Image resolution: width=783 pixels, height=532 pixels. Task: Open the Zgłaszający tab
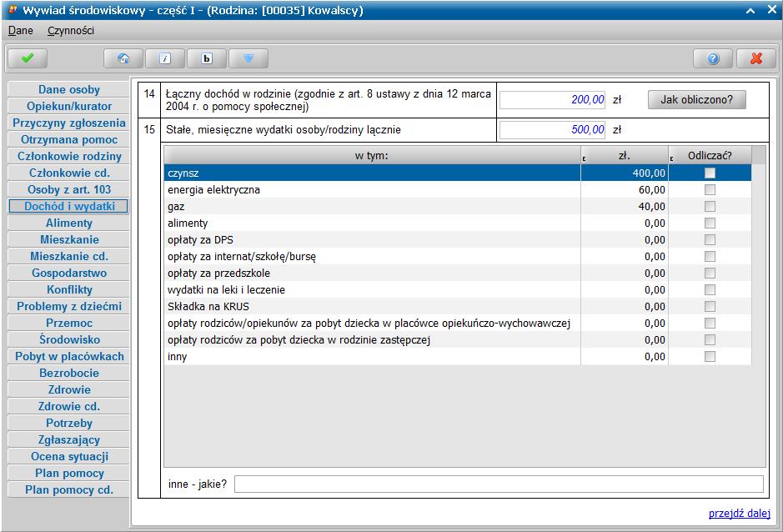tap(69, 439)
